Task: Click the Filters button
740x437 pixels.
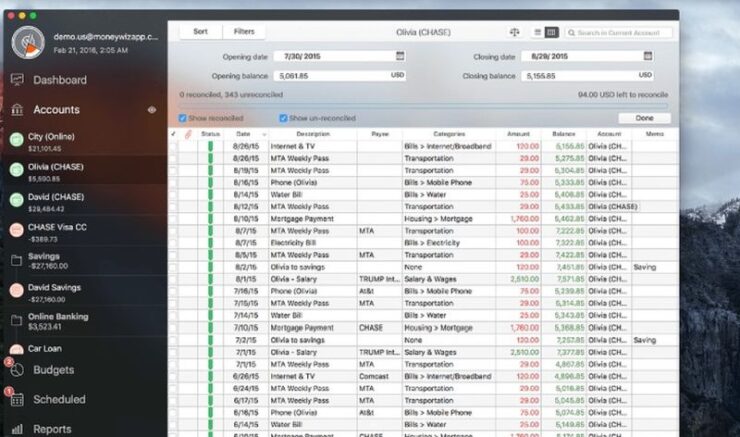Action: pos(244,32)
